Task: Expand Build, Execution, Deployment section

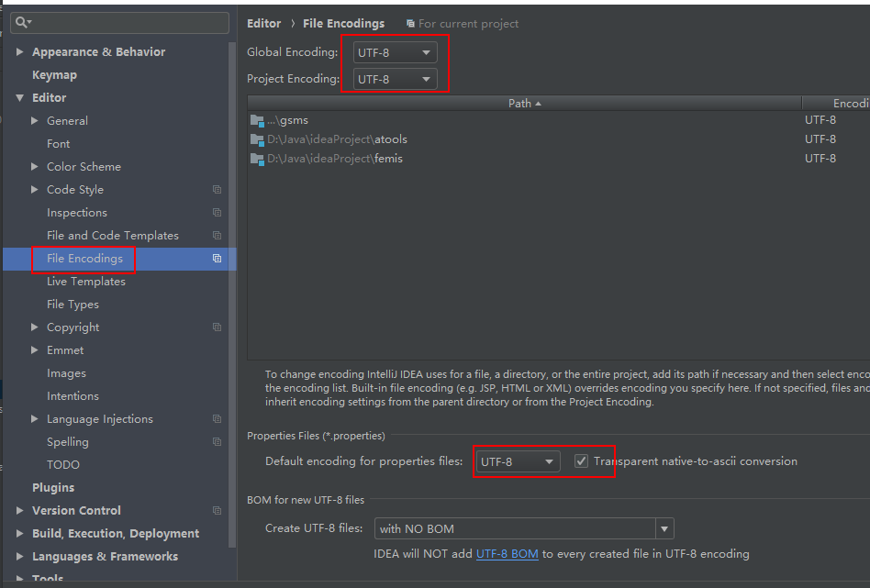Action: [x=20, y=534]
